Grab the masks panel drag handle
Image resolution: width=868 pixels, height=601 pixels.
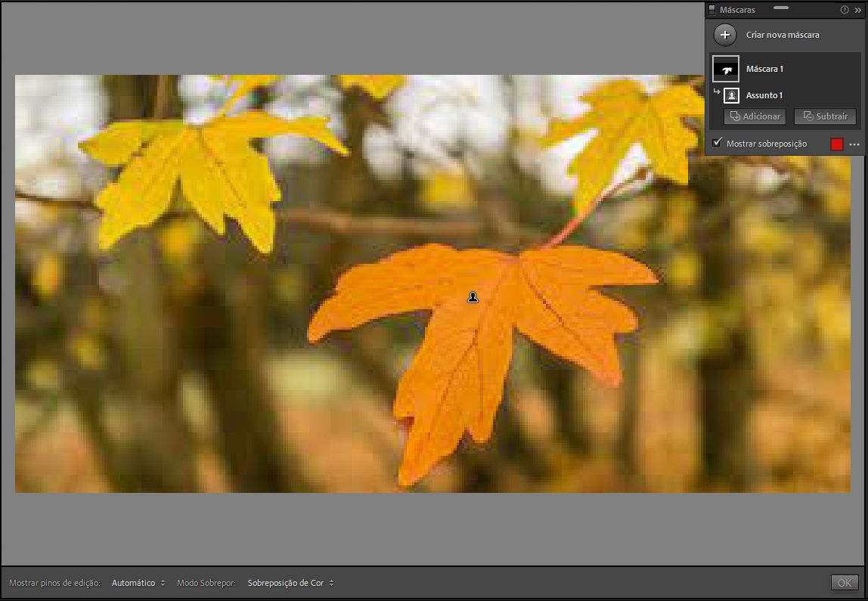coord(780,8)
